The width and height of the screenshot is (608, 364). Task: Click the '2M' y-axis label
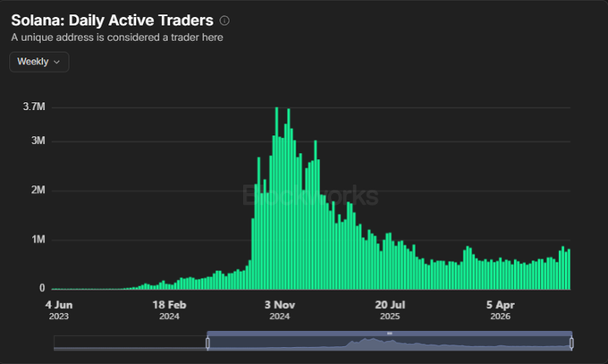pyautogui.click(x=38, y=190)
